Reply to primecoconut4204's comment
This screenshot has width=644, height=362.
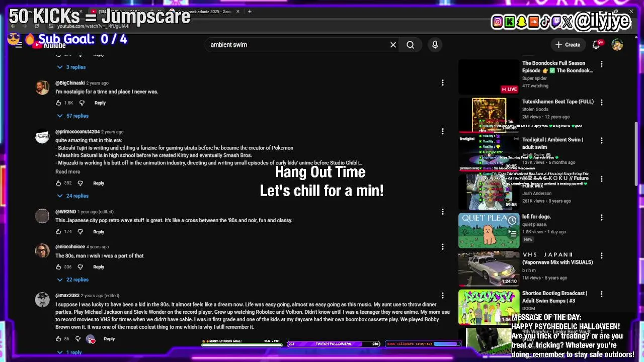coord(99,183)
